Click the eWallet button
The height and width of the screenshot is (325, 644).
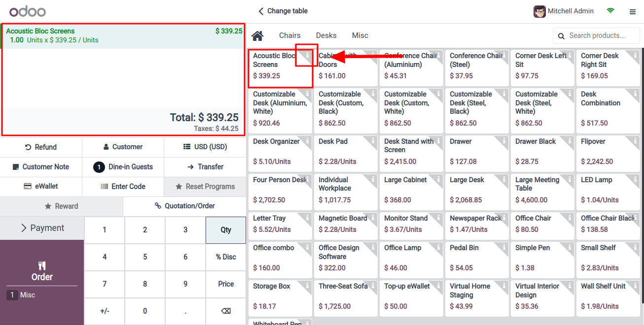point(41,187)
